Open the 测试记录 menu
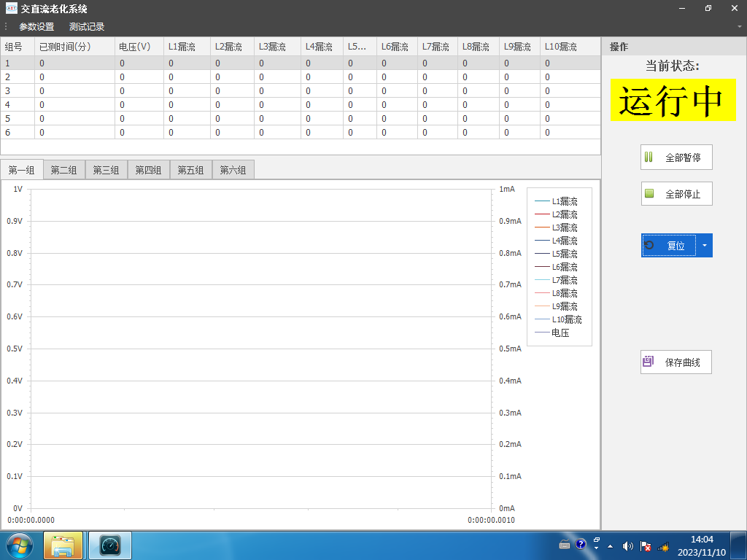This screenshot has height=560, width=747. tap(87, 27)
